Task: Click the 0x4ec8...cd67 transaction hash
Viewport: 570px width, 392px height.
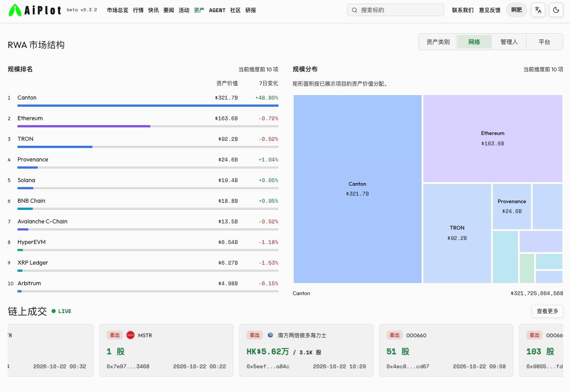Action: tap(408, 366)
